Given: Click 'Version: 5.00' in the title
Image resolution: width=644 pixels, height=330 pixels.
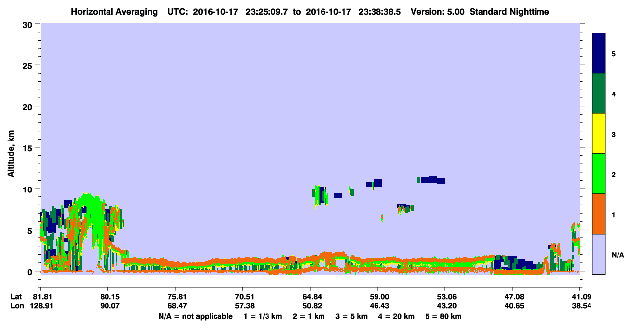Looking at the screenshot, I should [x=437, y=11].
